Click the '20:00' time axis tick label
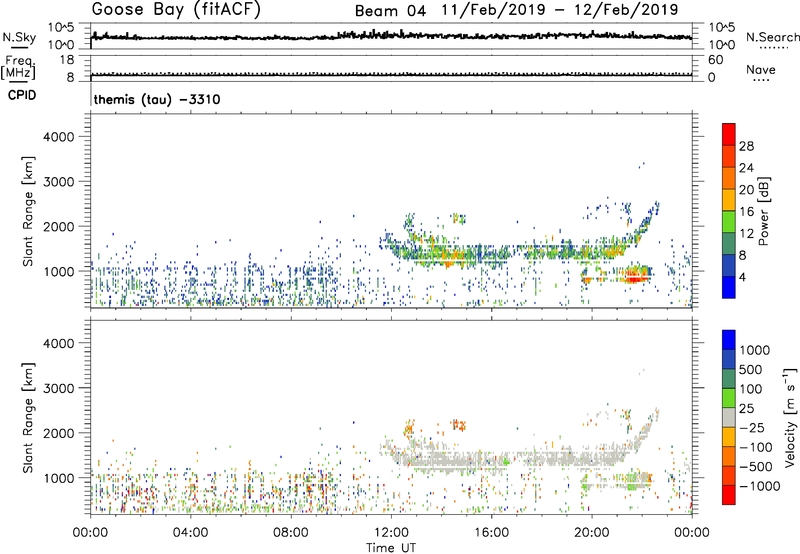This screenshot has width=800, height=554. [591, 533]
